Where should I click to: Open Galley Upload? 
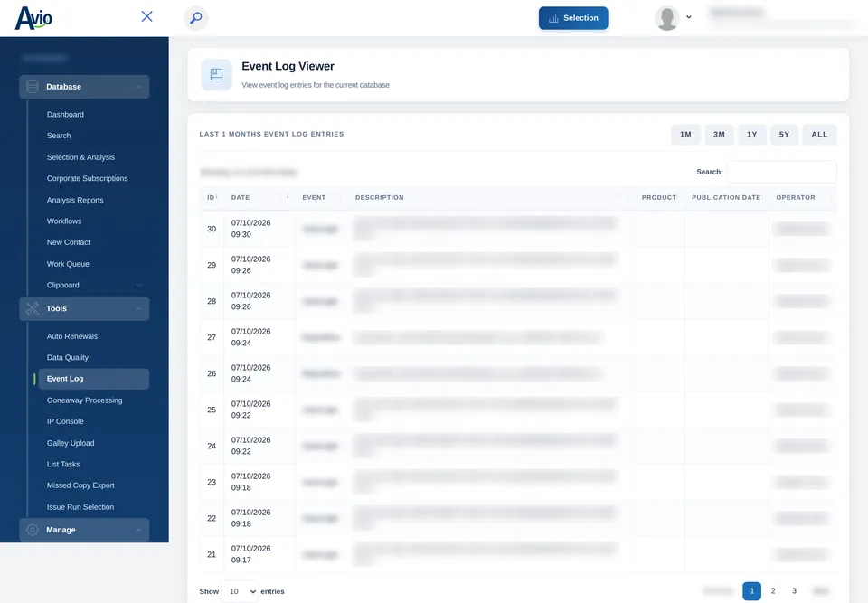pyautogui.click(x=71, y=443)
